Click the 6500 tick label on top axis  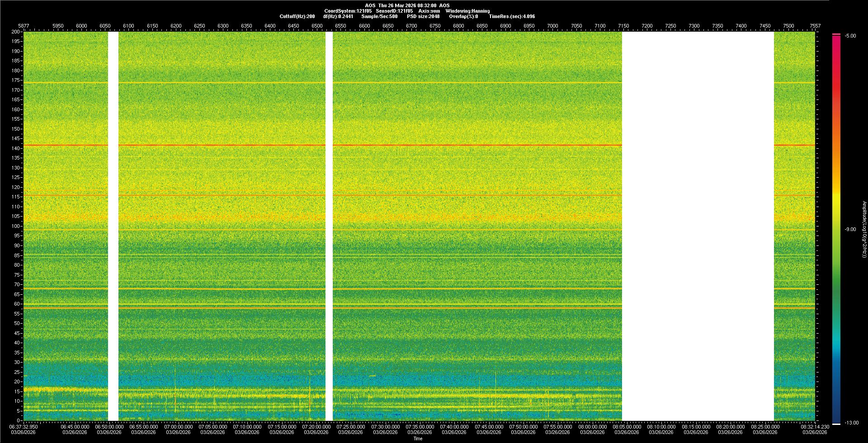coord(317,26)
